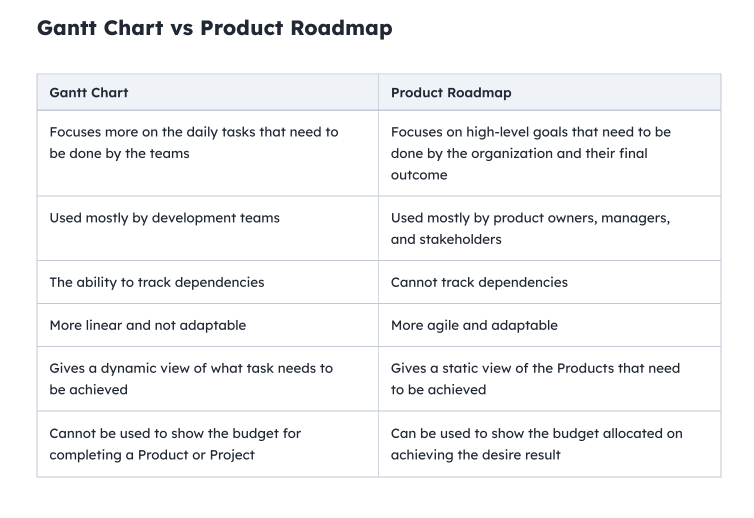
Task: Click "The ability to track dependencies" cell
Action: (157, 282)
